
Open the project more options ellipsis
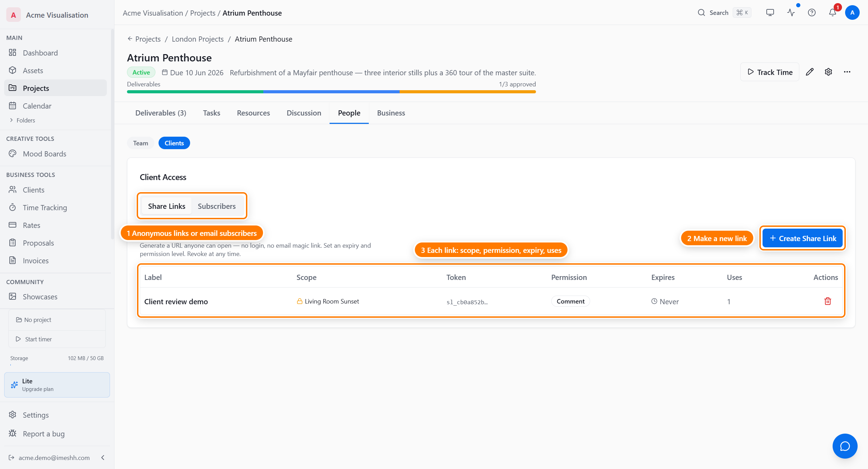click(847, 72)
